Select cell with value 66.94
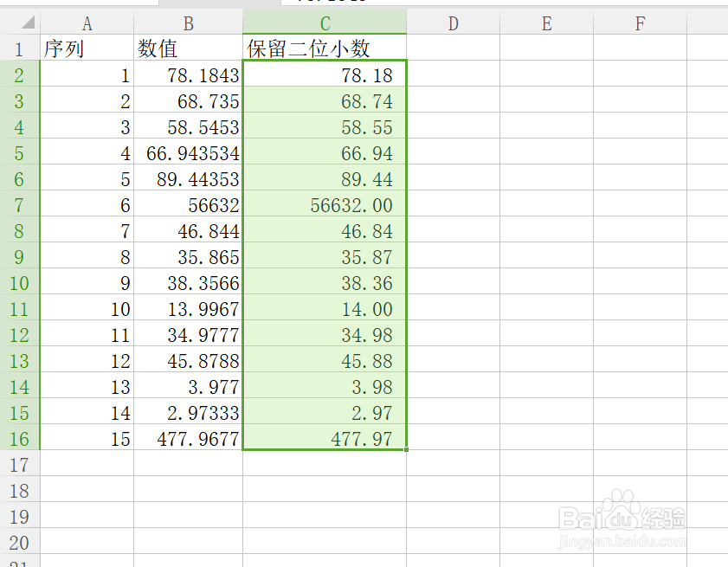728x567 pixels. (x=325, y=151)
